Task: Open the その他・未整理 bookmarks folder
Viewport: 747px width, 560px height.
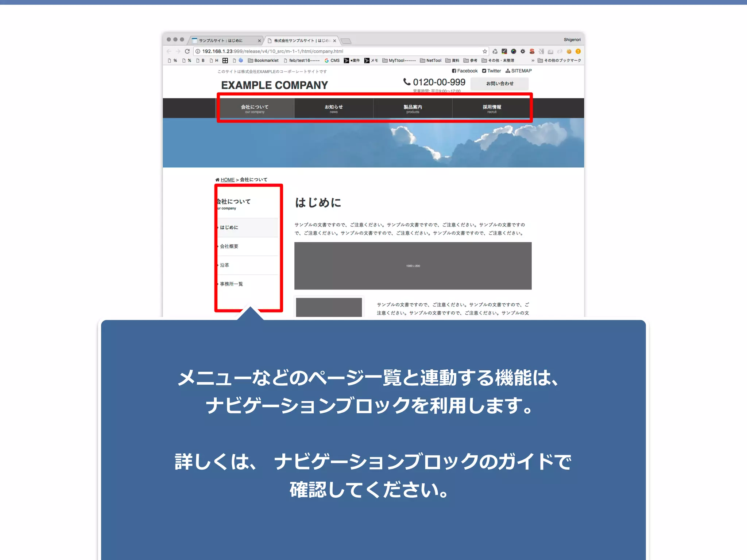Action: click(x=498, y=61)
